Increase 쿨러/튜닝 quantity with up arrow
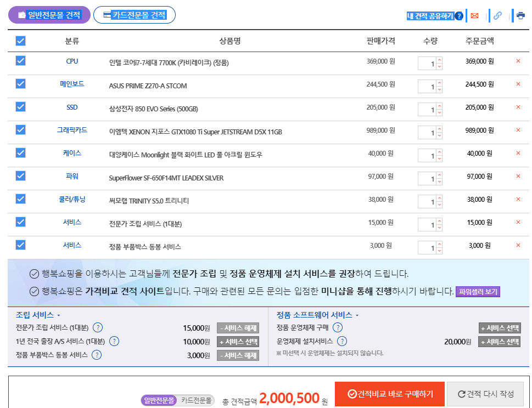The height and width of the screenshot is (408, 532). click(x=439, y=198)
